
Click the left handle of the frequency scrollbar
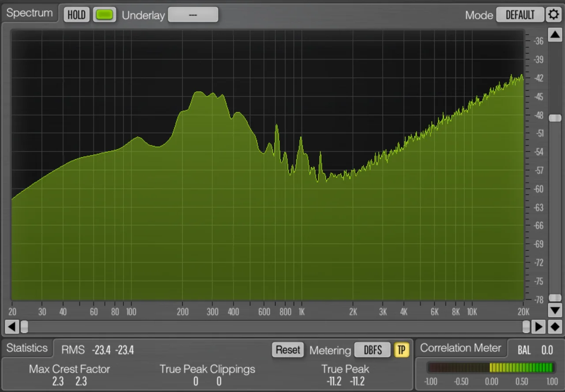pos(24,327)
